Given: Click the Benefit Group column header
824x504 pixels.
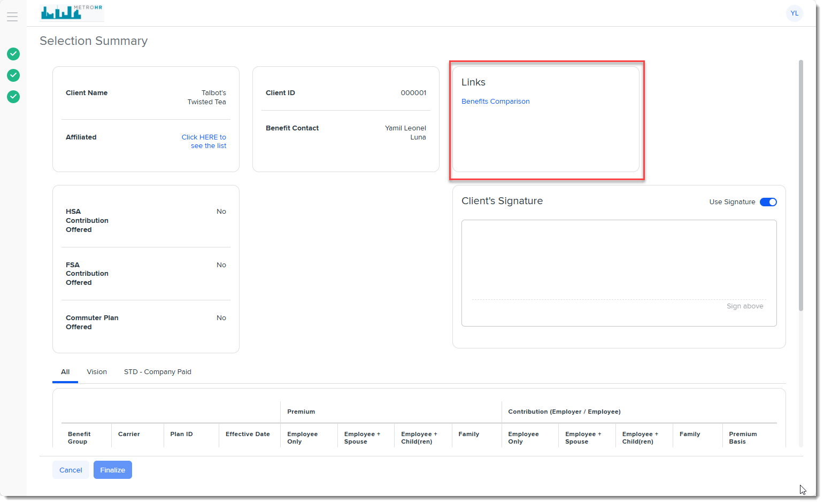Looking at the screenshot, I should tap(79, 438).
